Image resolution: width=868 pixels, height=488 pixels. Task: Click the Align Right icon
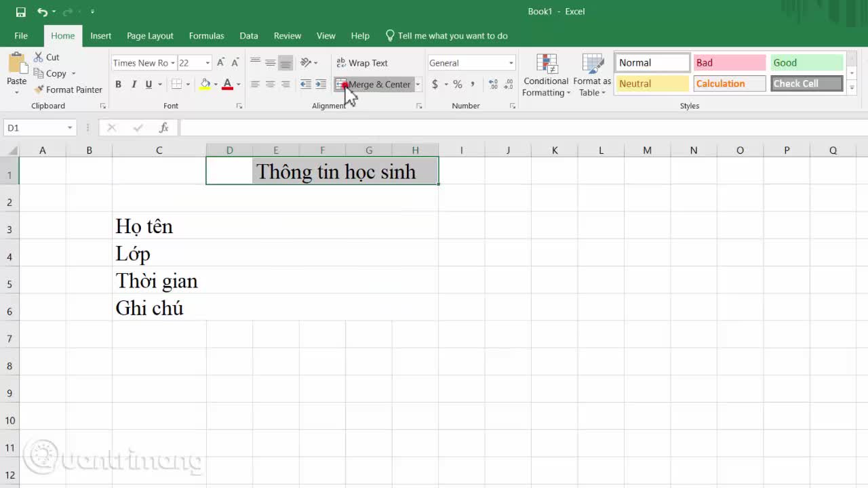pos(285,84)
